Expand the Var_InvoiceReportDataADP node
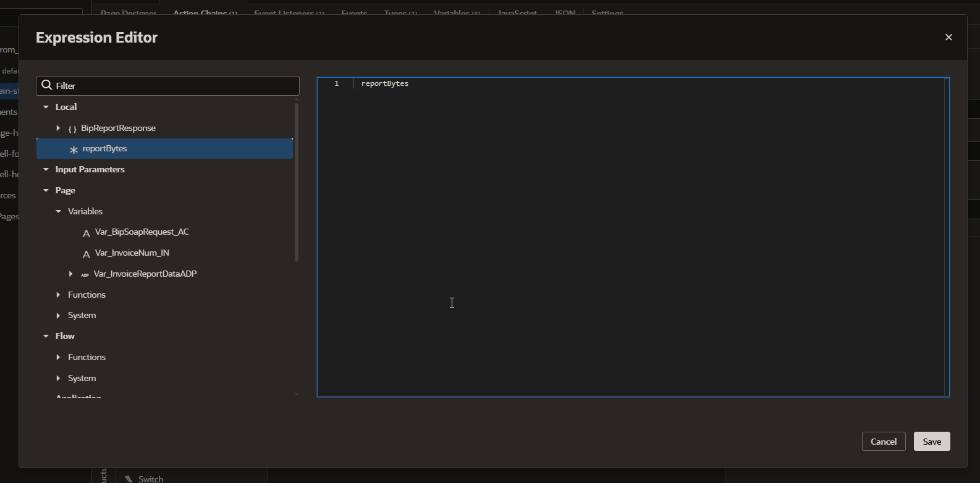Image resolution: width=980 pixels, height=483 pixels. [x=70, y=274]
